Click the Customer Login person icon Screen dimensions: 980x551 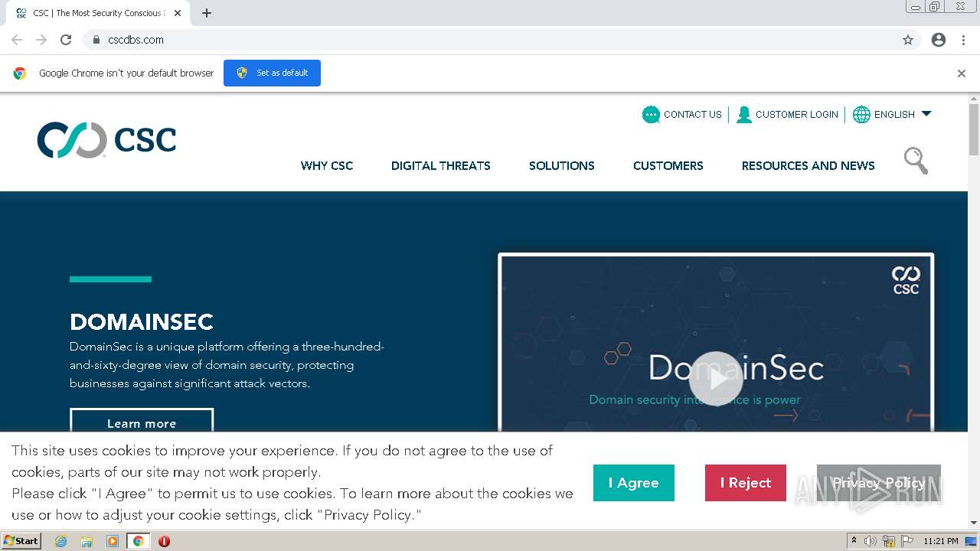[x=743, y=115]
